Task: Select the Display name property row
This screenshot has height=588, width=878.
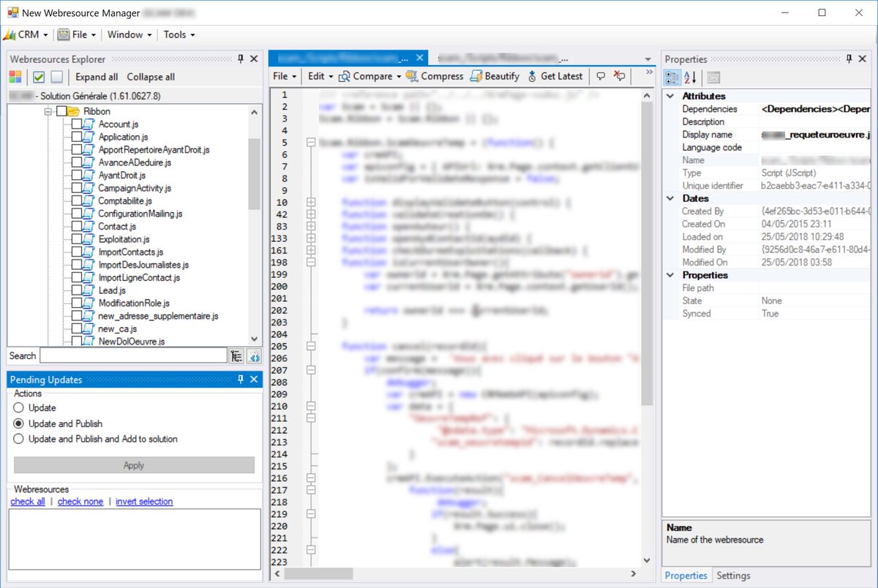Action: click(x=768, y=135)
